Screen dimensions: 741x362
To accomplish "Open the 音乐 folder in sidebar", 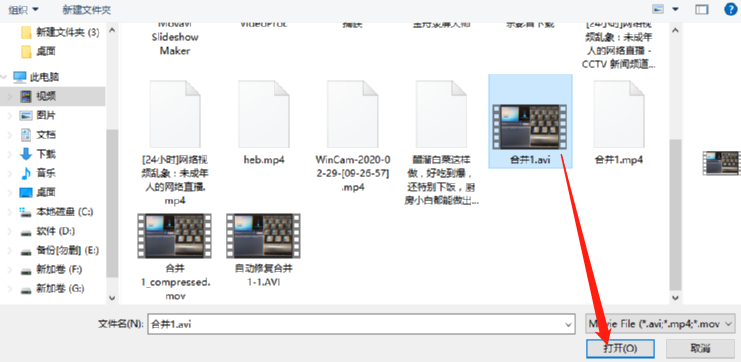I will tap(46, 173).
